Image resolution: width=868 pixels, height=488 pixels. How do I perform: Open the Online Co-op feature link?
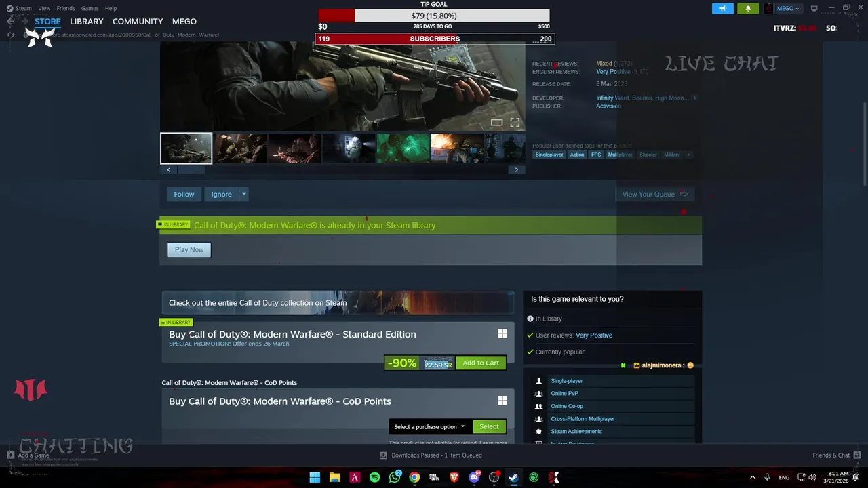pos(567,406)
